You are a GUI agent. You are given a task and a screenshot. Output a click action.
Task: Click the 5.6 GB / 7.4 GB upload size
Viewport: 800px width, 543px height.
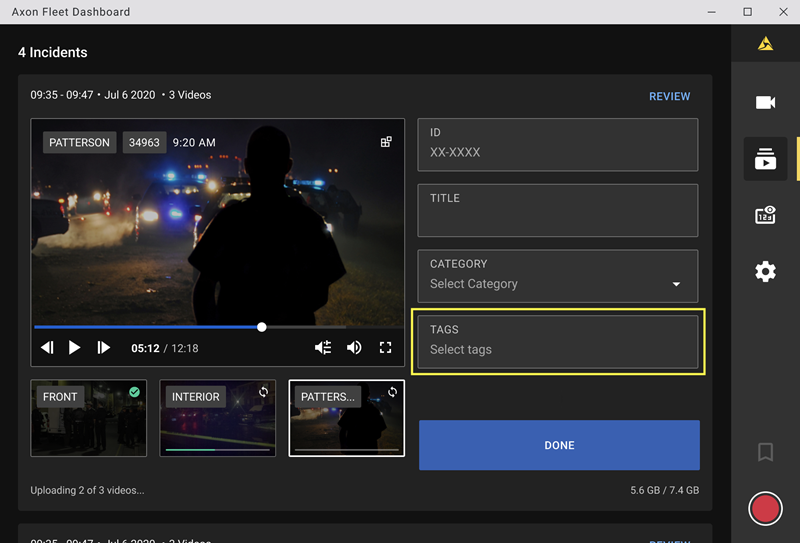[664, 490]
